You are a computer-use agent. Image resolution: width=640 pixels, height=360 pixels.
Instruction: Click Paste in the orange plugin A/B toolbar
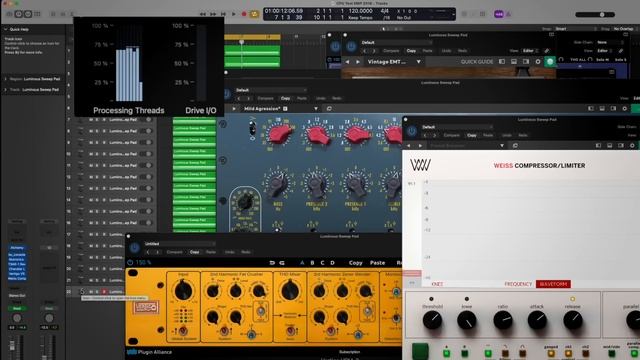click(x=377, y=263)
